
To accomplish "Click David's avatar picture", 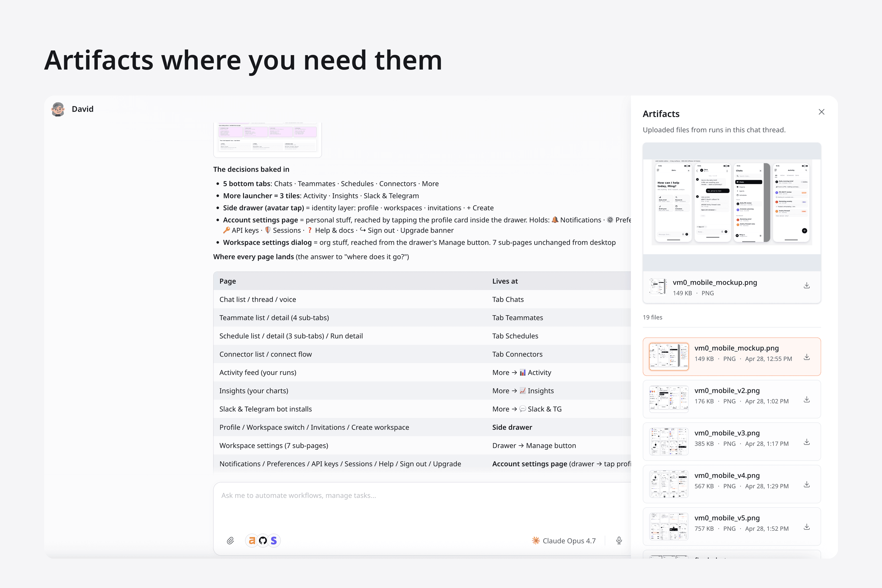I will click(58, 109).
